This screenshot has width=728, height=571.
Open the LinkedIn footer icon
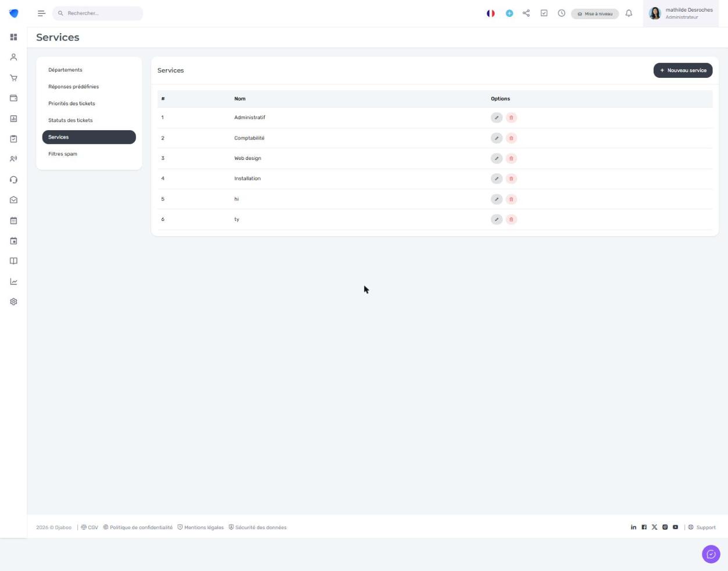[x=634, y=527]
